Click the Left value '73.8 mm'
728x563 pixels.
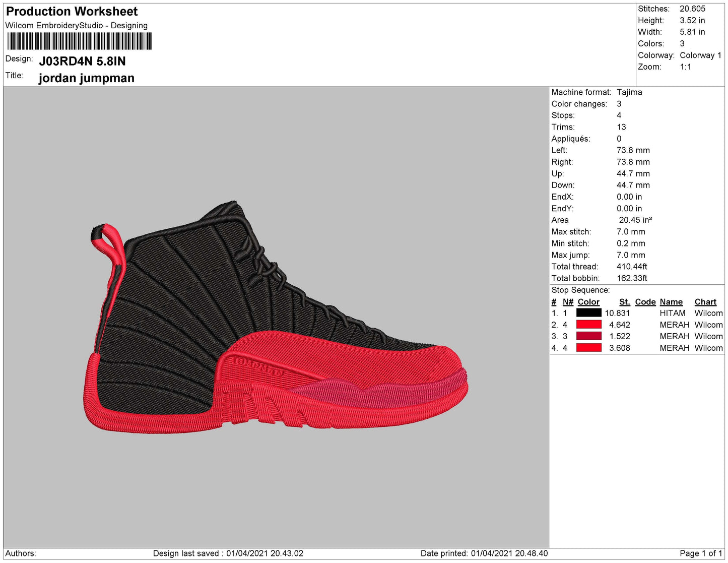[633, 150]
